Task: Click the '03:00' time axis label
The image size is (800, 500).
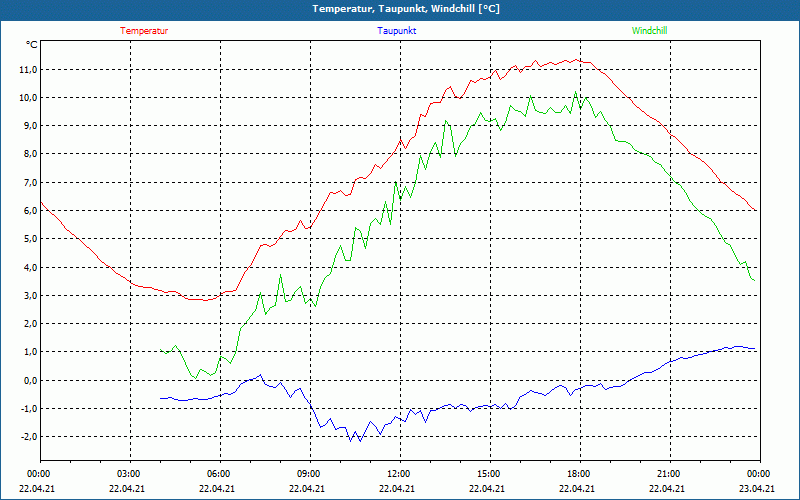Action: (x=128, y=474)
